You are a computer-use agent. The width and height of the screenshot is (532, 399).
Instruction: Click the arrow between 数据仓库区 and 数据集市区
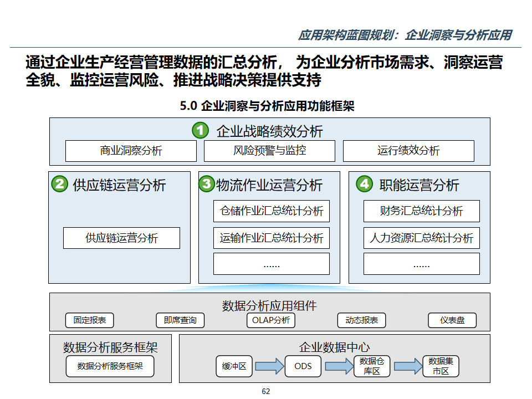(x=408, y=366)
